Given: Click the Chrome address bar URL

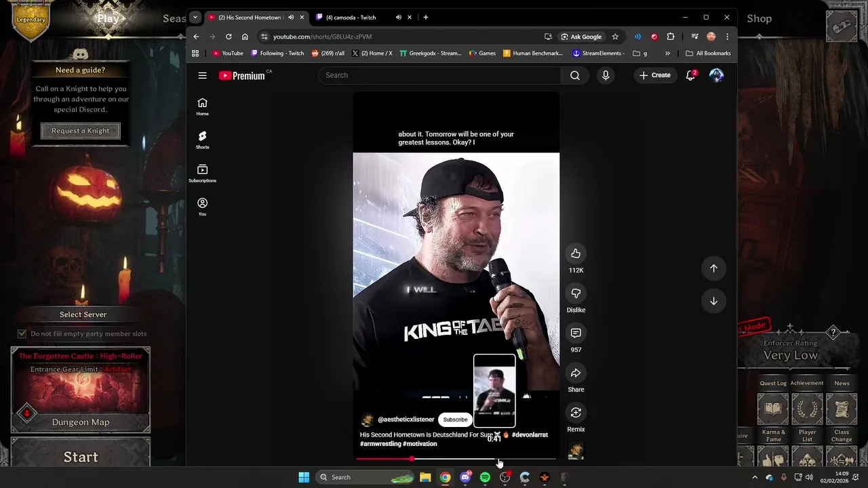Looking at the screenshot, I should coord(322,37).
